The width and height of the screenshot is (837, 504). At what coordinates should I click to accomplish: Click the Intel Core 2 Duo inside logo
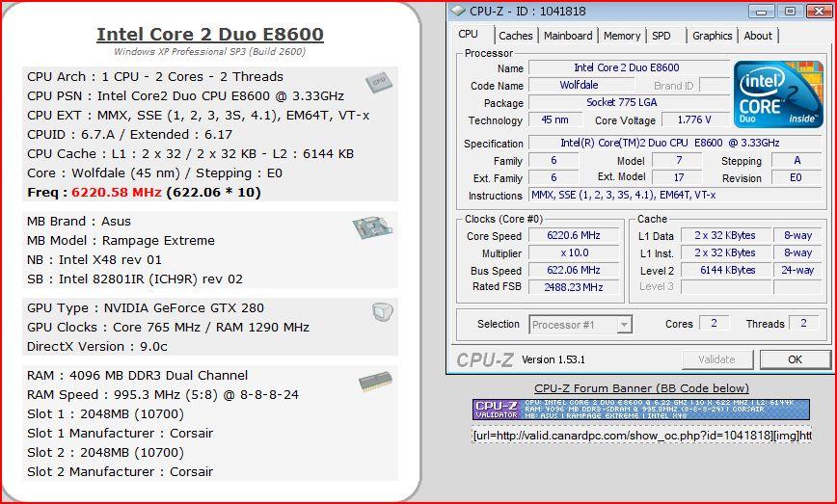(x=778, y=93)
